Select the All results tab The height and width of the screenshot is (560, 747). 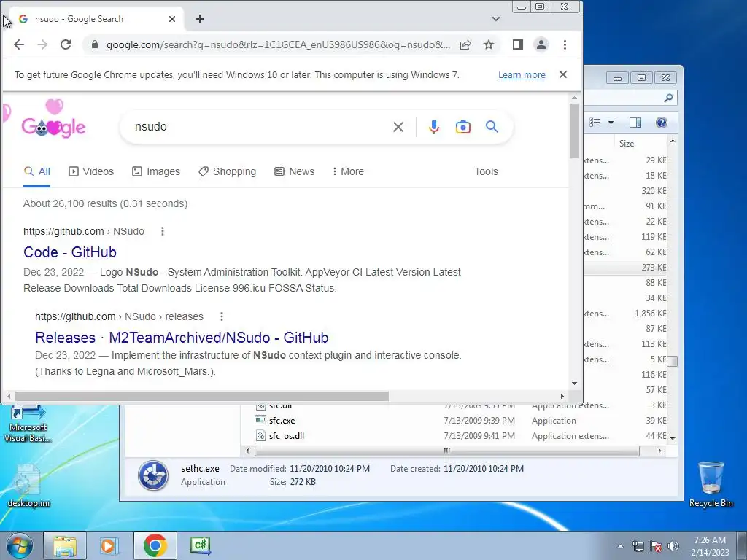tap(36, 171)
